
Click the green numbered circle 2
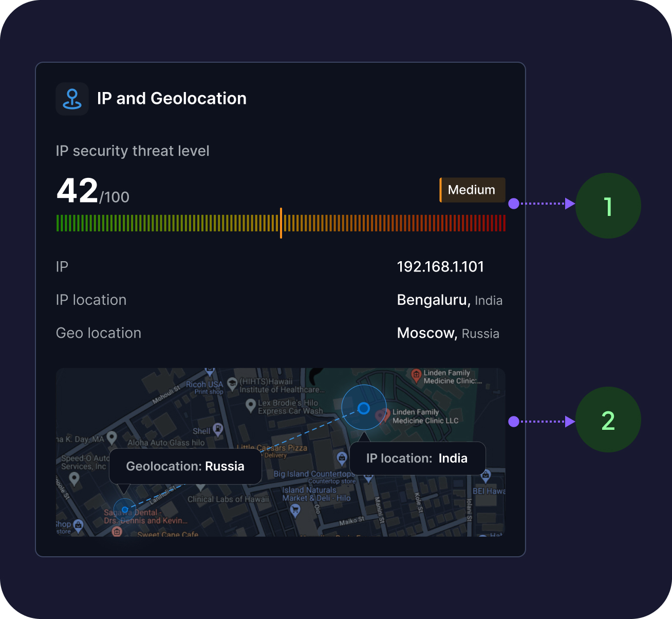pos(608,420)
